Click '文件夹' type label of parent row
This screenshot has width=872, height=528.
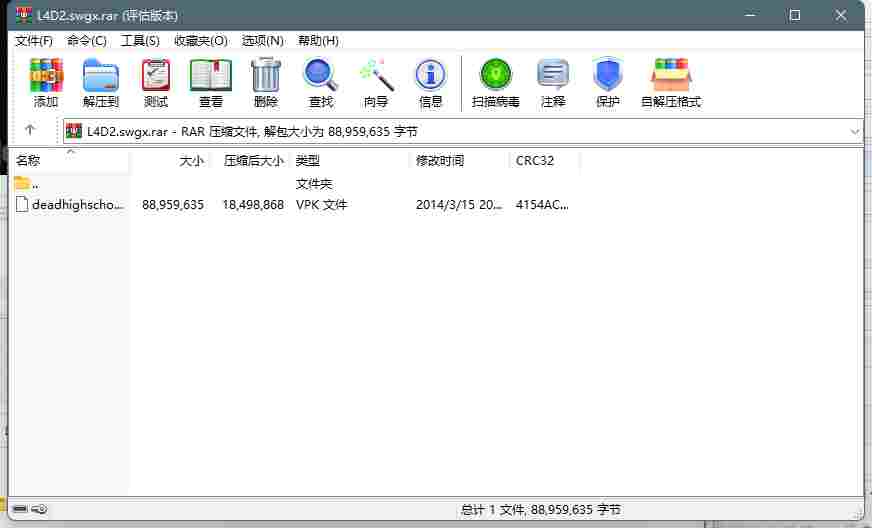tap(314, 184)
